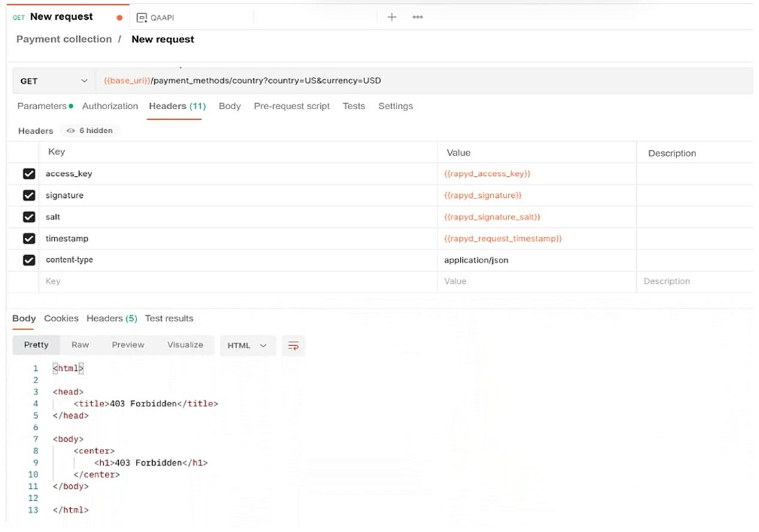Click the plus icon to add new tab

(392, 17)
